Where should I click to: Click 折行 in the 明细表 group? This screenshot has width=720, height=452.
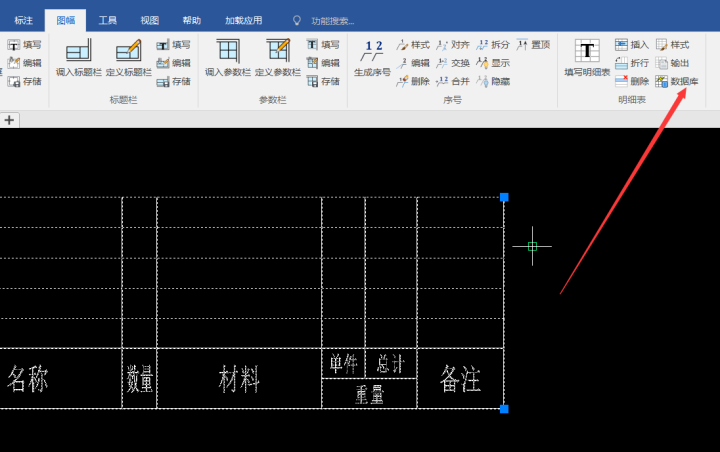[x=632, y=63]
